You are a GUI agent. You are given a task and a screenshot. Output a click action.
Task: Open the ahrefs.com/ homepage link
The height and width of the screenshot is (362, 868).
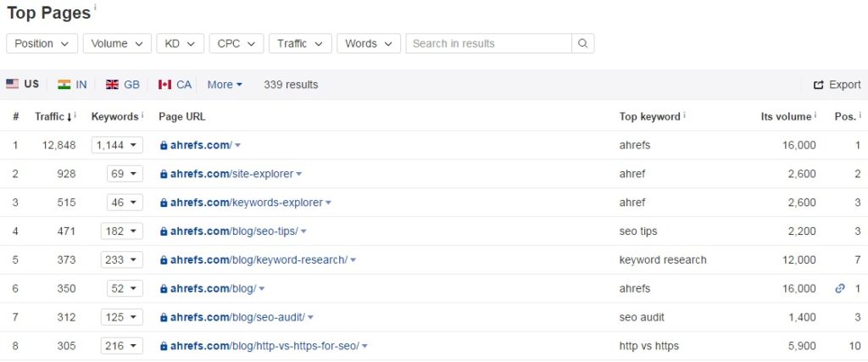[x=201, y=145]
